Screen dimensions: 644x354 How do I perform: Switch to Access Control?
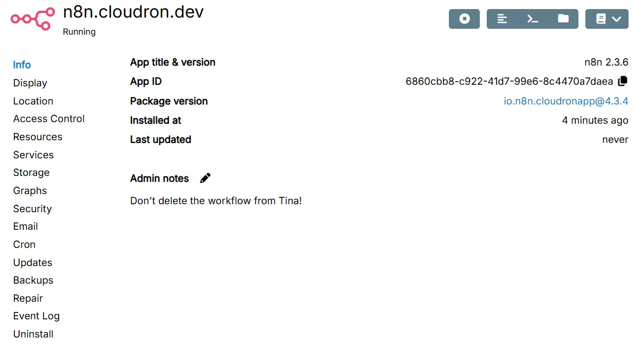click(49, 119)
